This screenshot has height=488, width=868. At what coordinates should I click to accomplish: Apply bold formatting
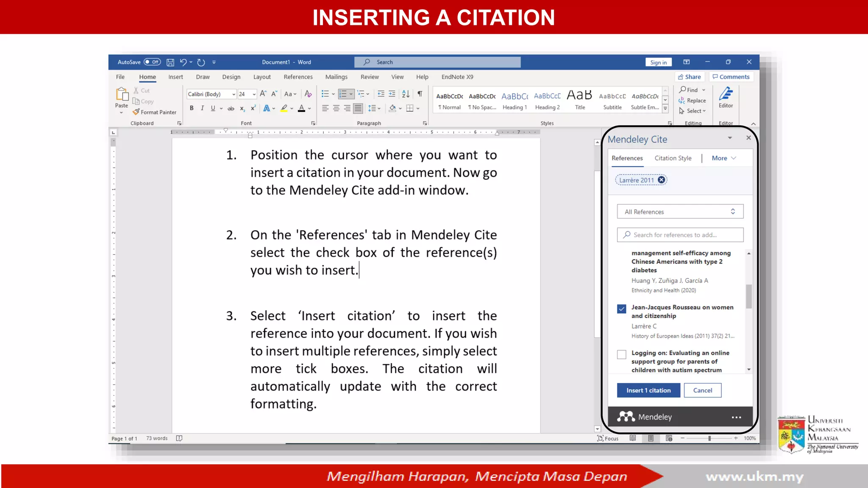coord(192,108)
